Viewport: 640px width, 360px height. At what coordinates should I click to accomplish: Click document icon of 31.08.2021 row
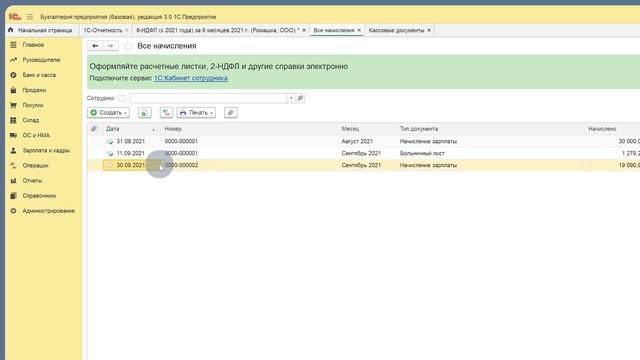110,142
